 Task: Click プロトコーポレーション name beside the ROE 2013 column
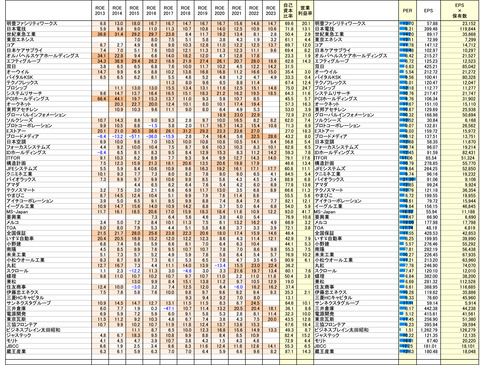[29, 126]
